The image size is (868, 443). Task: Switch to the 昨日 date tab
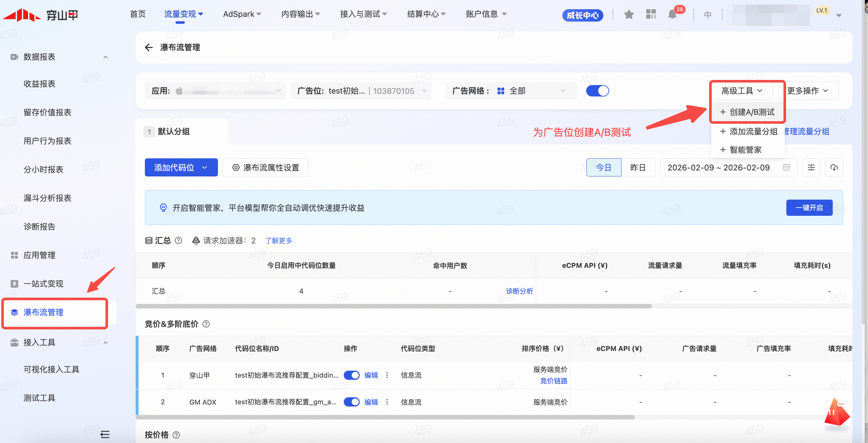pyautogui.click(x=638, y=168)
